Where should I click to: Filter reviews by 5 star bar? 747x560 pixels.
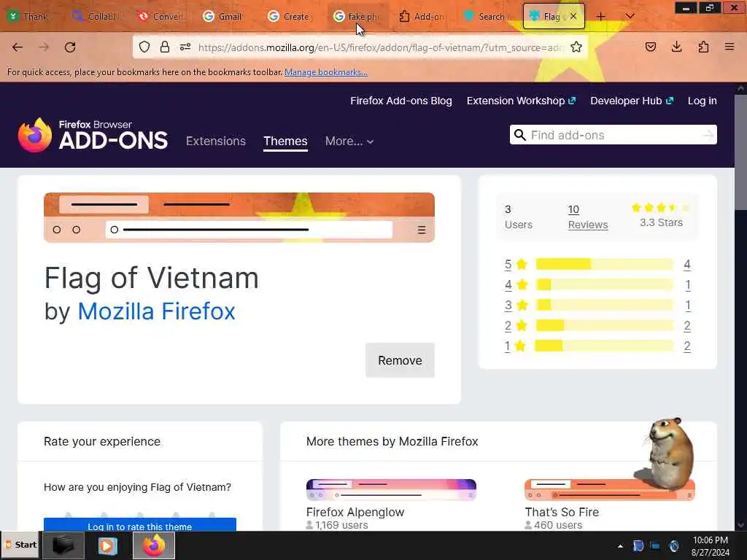coord(605,264)
